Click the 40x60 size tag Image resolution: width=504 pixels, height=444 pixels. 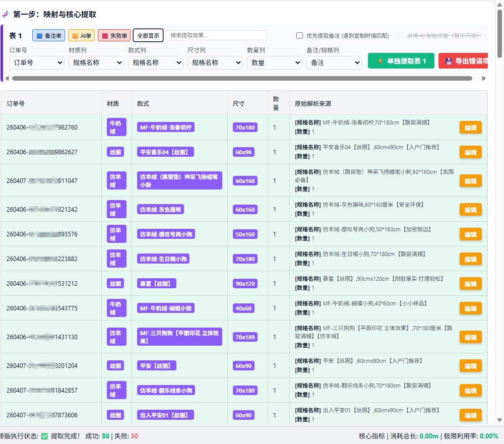[x=243, y=308]
